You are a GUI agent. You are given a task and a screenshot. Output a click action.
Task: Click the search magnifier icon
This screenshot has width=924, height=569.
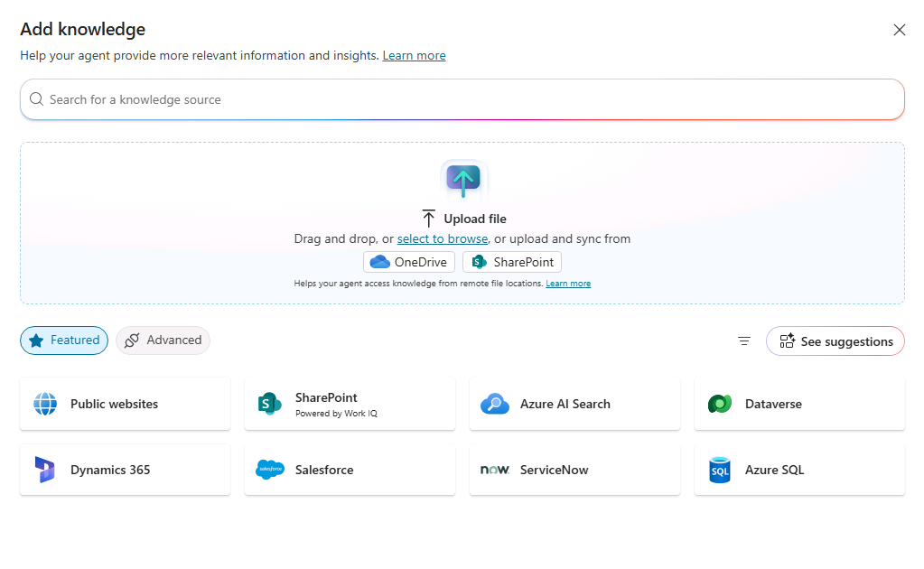point(36,99)
